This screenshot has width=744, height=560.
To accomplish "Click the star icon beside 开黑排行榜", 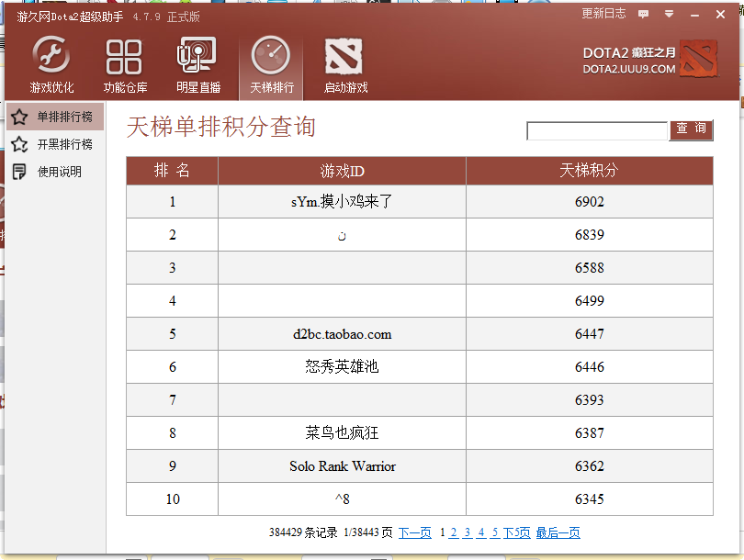I will pos(19,143).
